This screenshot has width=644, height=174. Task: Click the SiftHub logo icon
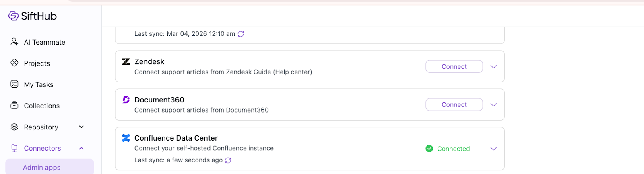click(13, 16)
